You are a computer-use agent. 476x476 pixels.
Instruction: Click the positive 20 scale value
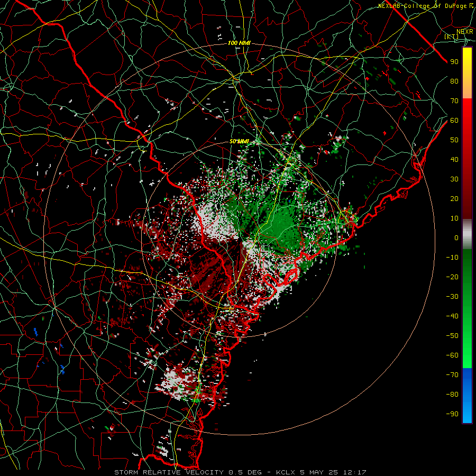click(454, 198)
